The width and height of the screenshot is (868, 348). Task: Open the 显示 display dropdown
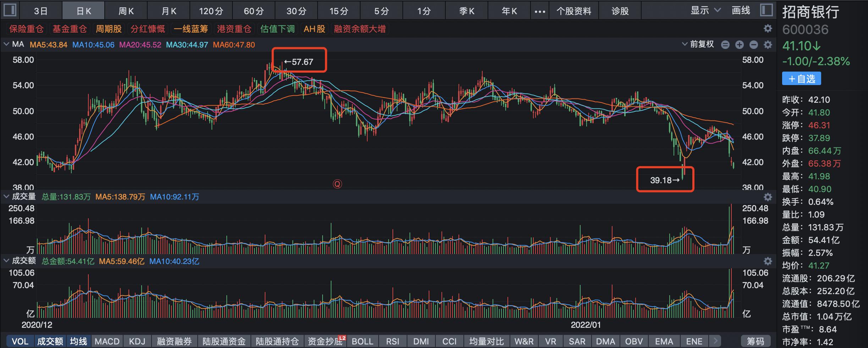coord(705,11)
